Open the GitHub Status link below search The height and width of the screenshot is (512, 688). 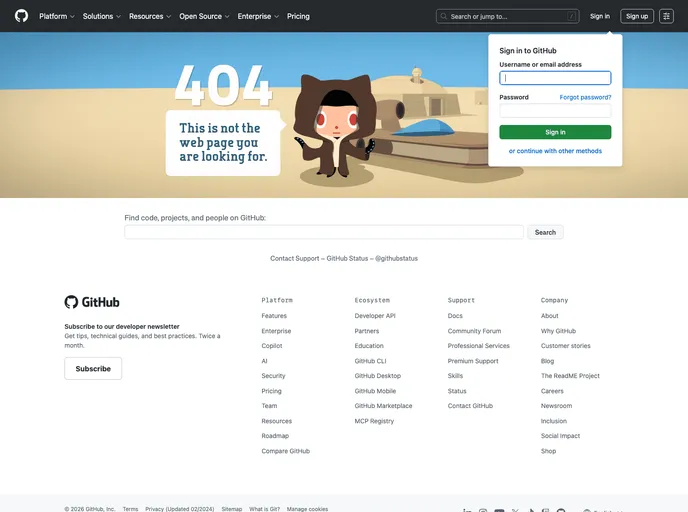[347, 258]
